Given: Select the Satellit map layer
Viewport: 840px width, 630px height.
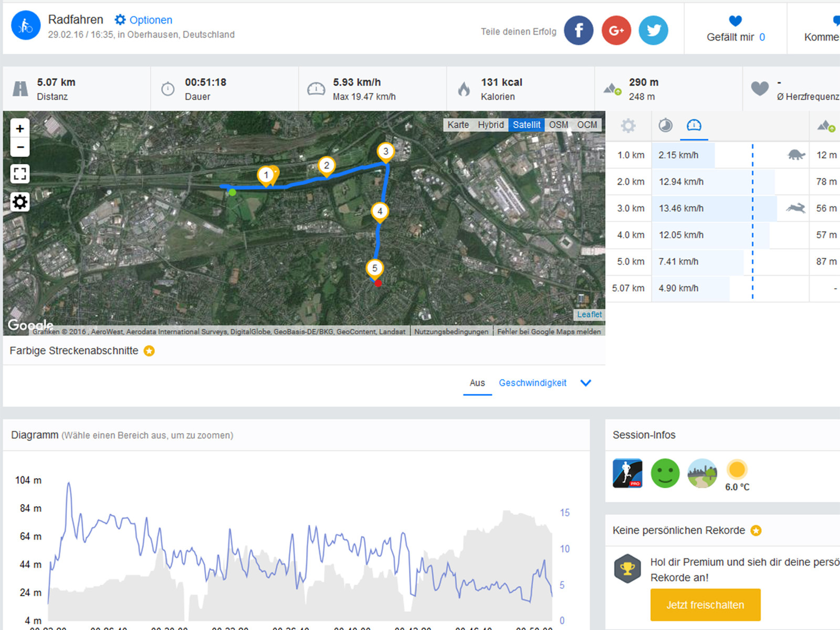Looking at the screenshot, I should [527, 125].
